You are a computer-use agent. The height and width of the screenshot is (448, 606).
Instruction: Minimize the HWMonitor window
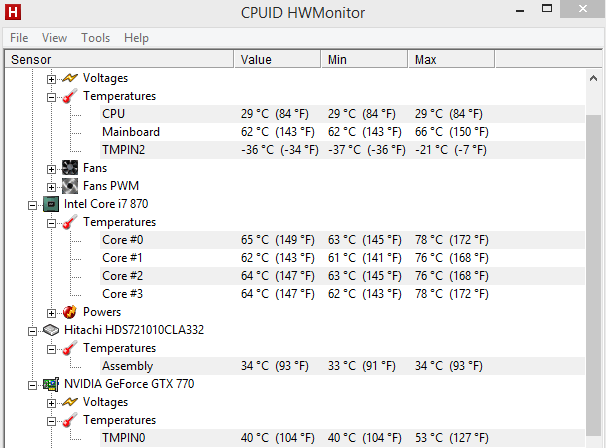[520, 9]
